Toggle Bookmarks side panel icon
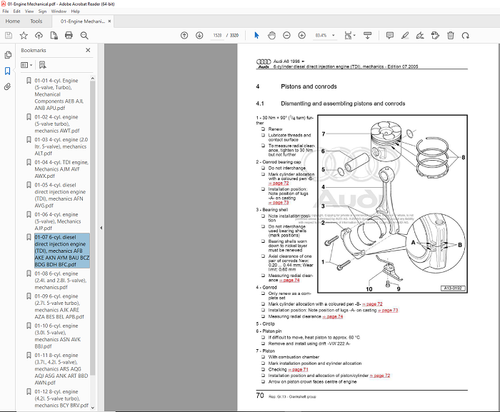500x412 pixels. pyautogui.click(x=8, y=71)
